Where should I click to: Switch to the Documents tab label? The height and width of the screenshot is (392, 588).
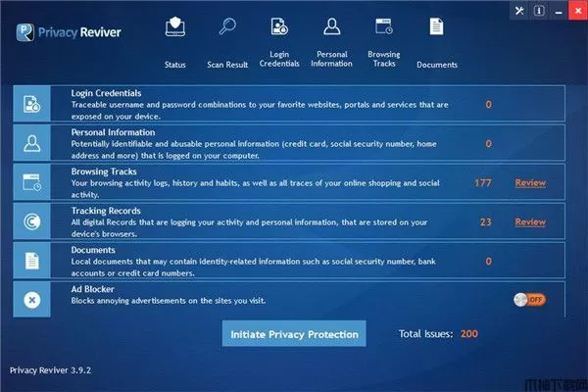click(437, 65)
